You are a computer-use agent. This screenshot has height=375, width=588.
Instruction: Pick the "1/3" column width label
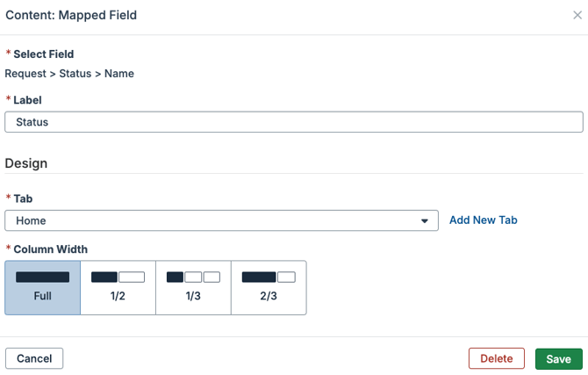193,296
